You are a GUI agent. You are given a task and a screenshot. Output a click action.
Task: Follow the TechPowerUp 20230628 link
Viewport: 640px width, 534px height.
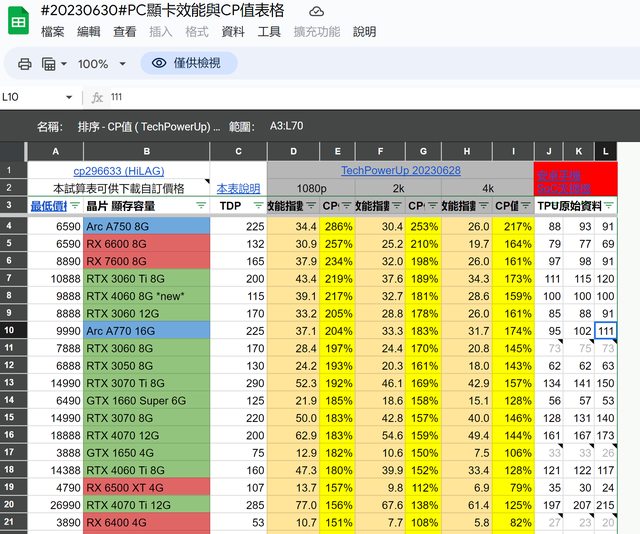tap(400, 171)
